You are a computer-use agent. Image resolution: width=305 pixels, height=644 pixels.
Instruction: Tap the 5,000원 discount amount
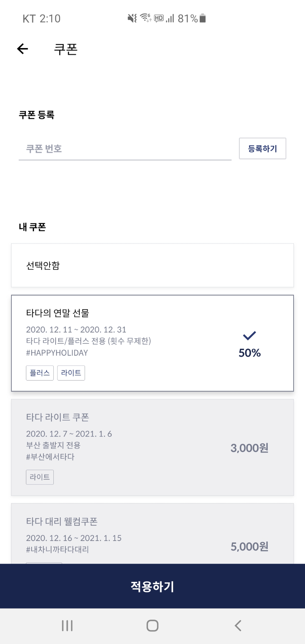pyautogui.click(x=249, y=546)
